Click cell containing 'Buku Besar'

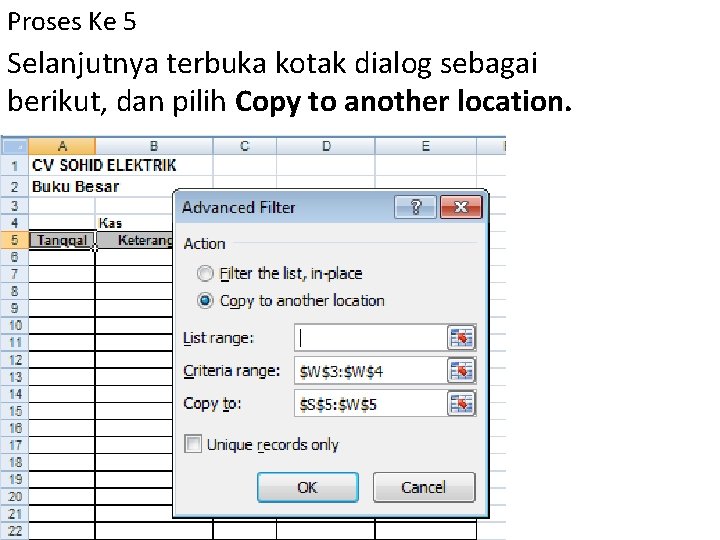pos(62,187)
